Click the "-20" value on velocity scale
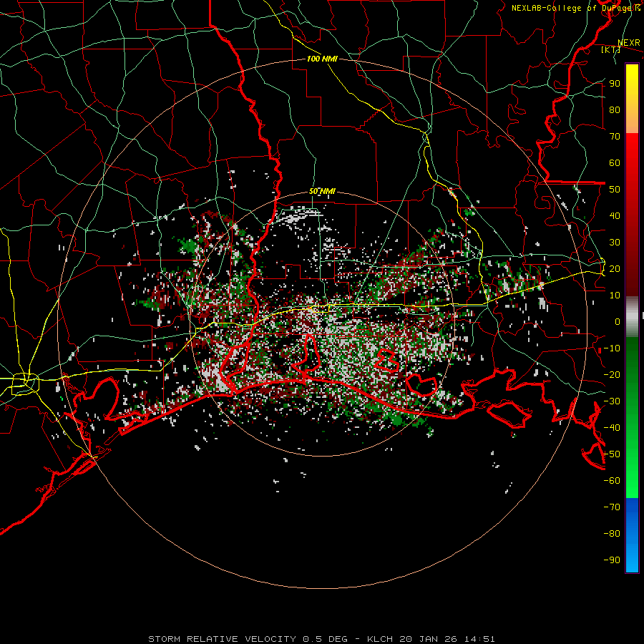644x644 pixels. coord(612,375)
